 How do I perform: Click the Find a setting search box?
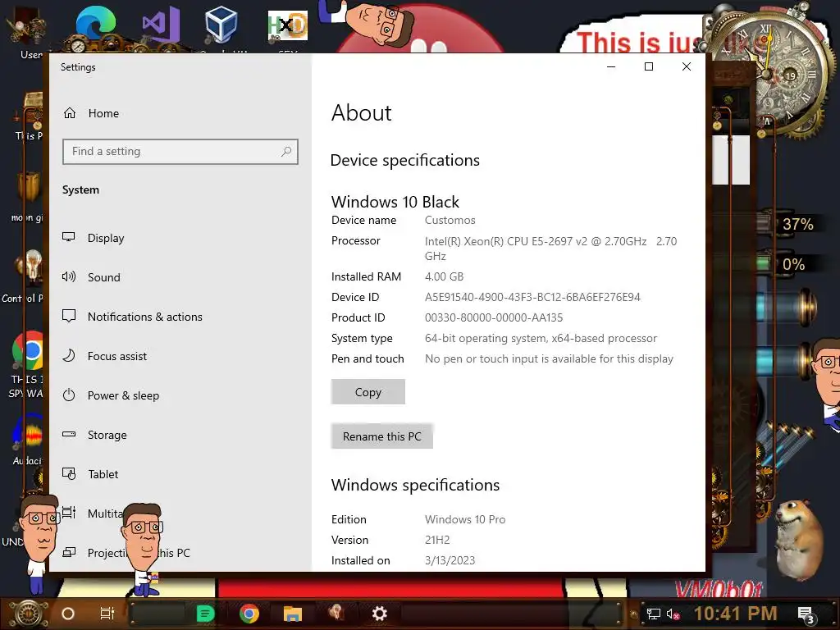[180, 152]
